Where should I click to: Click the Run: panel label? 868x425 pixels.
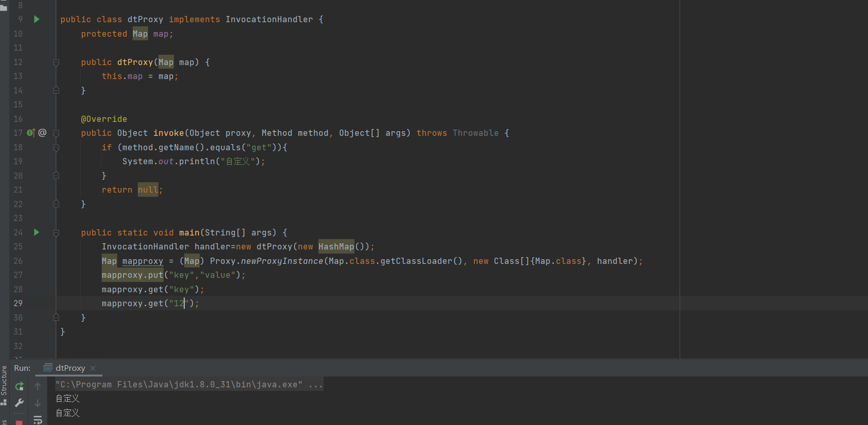point(22,368)
